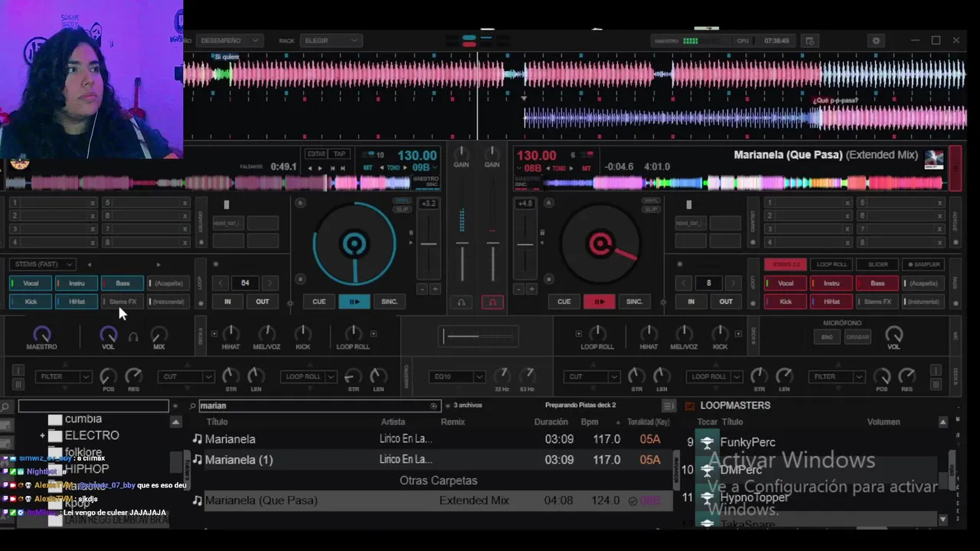Open VirtualDJ settings gear icon
Viewport: 980px width, 551px height.
[x=877, y=41]
